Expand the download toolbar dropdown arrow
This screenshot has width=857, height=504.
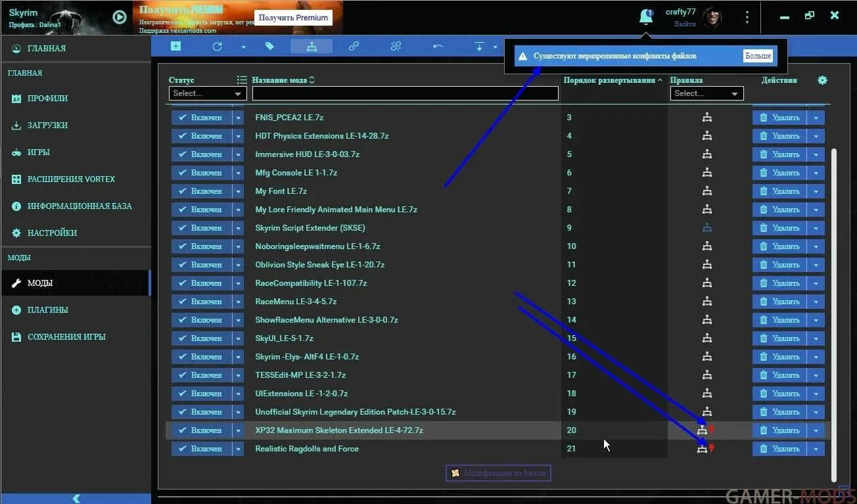pyautogui.click(x=495, y=47)
